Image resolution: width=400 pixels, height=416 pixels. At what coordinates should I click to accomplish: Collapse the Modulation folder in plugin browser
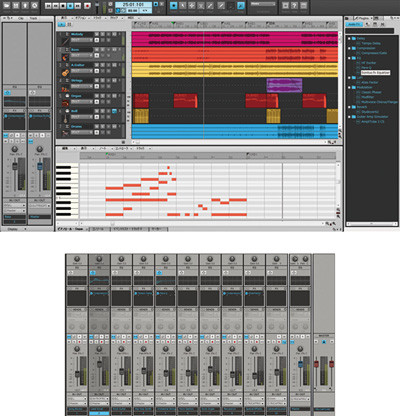coord(349,87)
